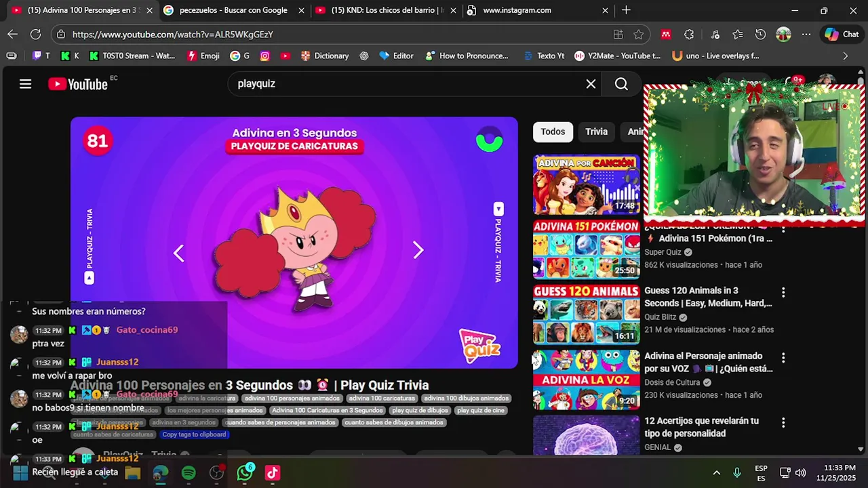
Task: Open the taskbar volume speaker control
Action: point(801,472)
